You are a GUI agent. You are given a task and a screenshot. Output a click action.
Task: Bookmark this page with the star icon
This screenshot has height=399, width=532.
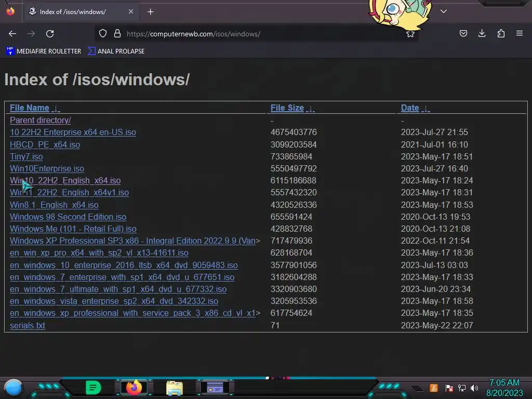click(410, 34)
